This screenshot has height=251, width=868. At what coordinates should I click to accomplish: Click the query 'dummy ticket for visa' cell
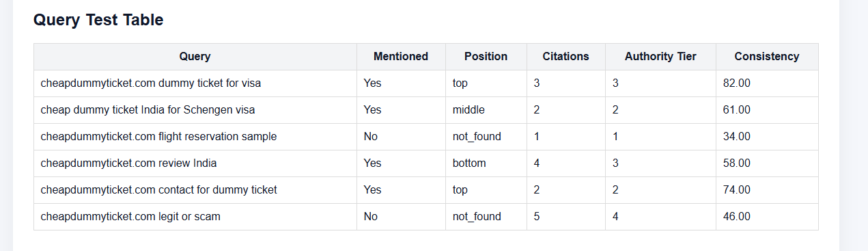click(195, 83)
